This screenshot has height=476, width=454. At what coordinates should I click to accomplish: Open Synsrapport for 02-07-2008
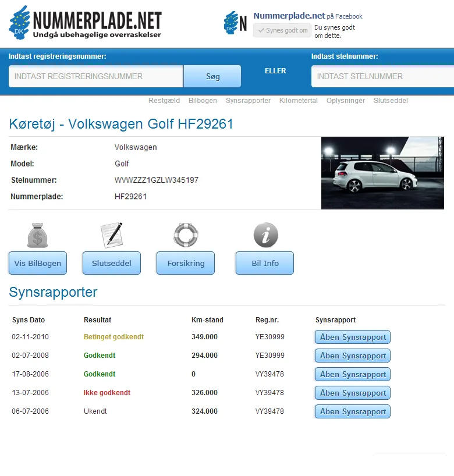tap(353, 356)
